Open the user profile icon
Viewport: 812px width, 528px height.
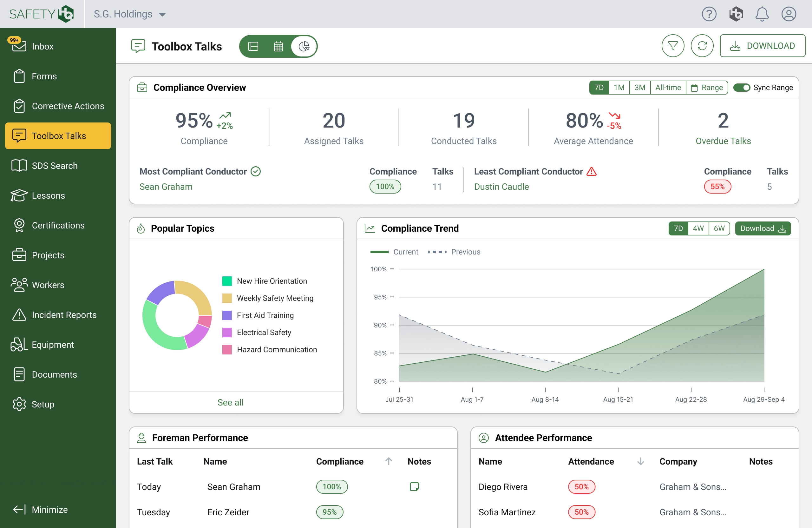[789, 14]
